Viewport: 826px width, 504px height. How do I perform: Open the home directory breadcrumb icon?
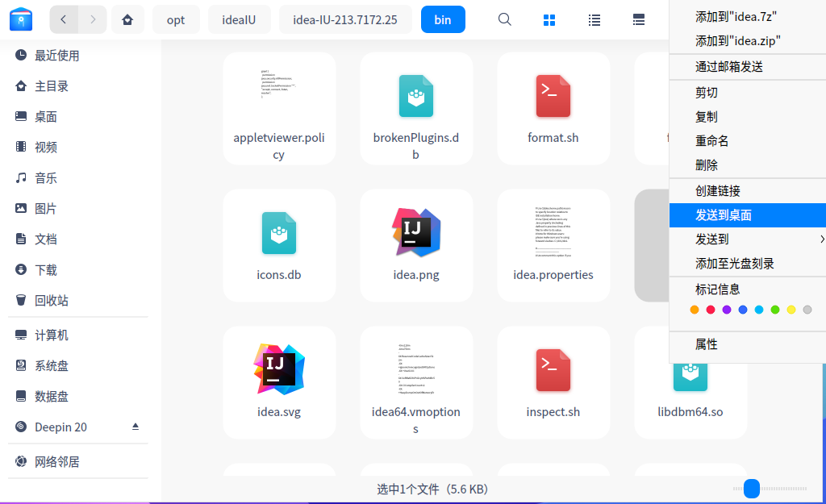[x=127, y=19]
